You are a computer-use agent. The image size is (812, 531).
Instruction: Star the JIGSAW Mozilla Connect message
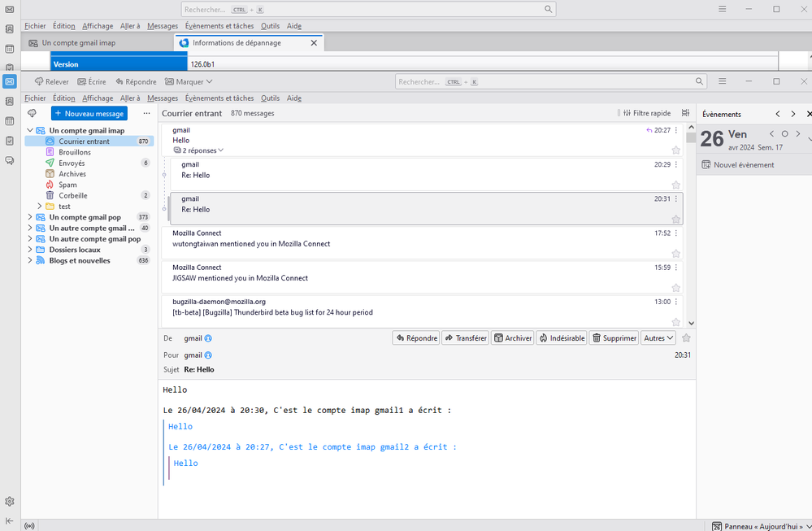(x=675, y=288)
